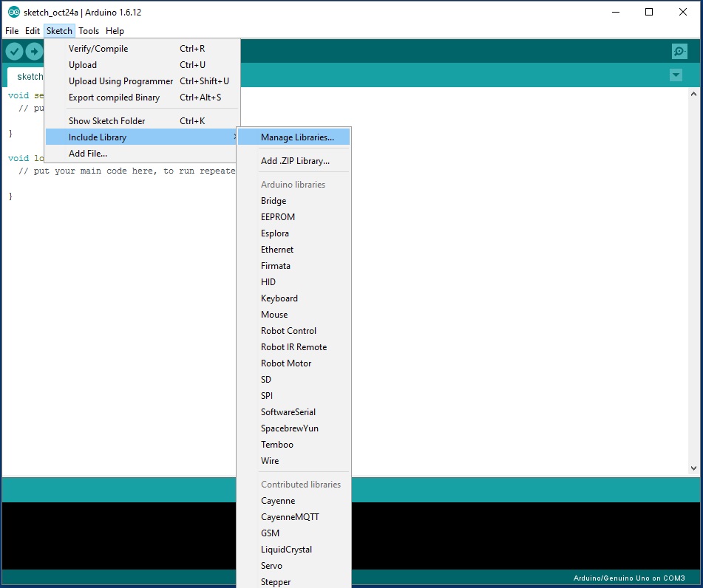This screenshot has height=588, width=703.
Task: Include the Servo library
Action: point(293,566)
